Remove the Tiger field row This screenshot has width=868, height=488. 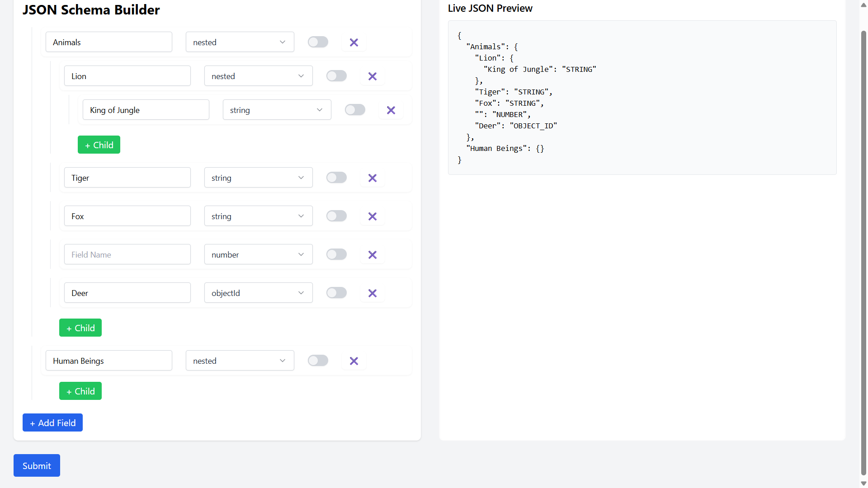[373, 178]
